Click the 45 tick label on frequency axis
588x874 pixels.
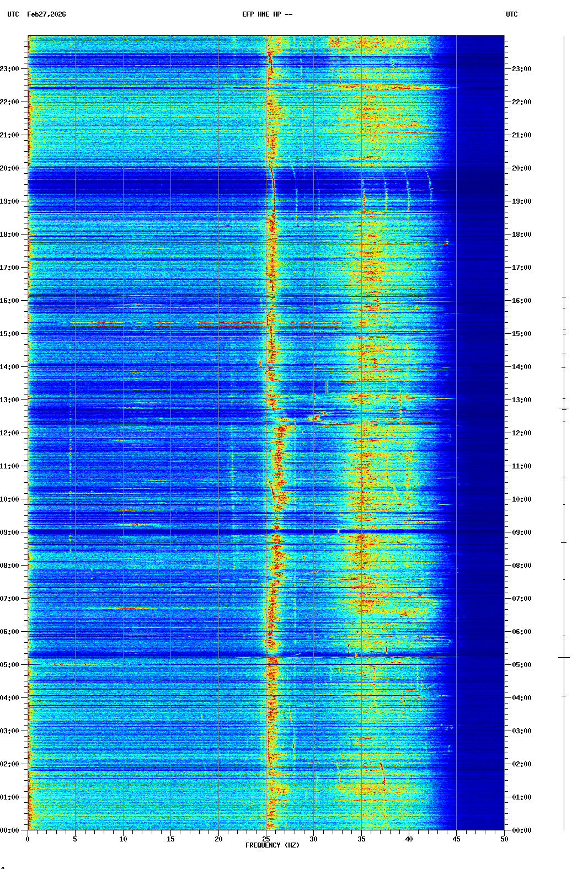point(456,839)
